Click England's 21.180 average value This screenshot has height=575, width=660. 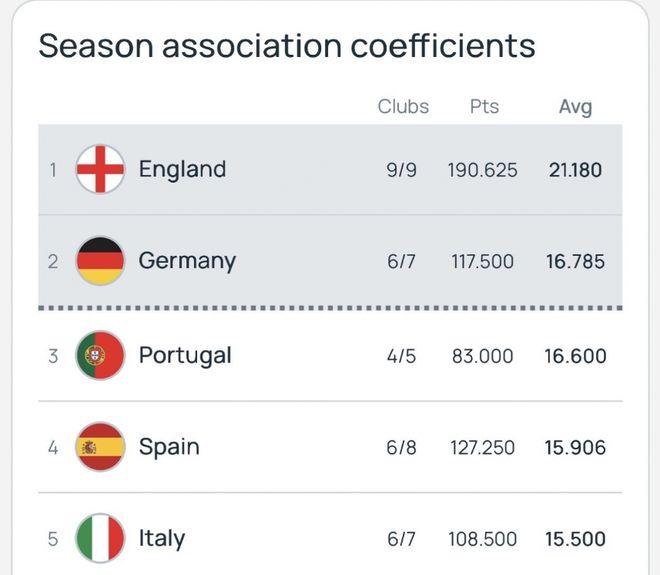click(x=575, y=170)
